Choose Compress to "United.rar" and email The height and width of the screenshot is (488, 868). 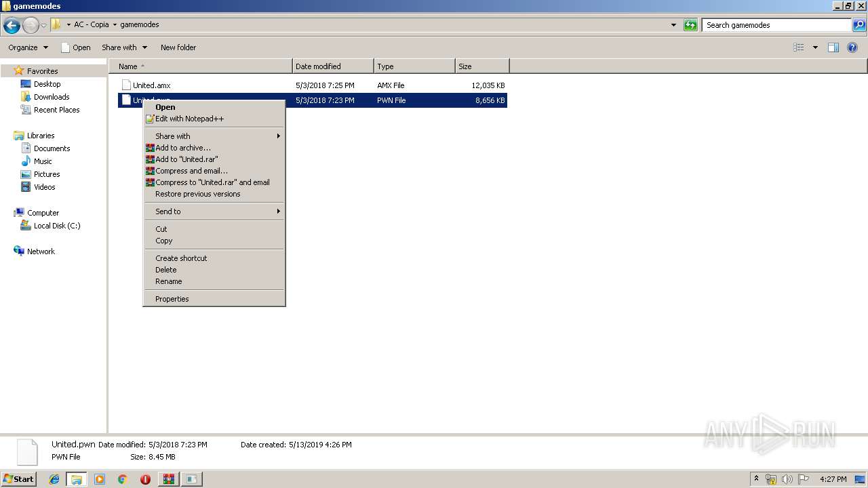(x=214, y=182)
